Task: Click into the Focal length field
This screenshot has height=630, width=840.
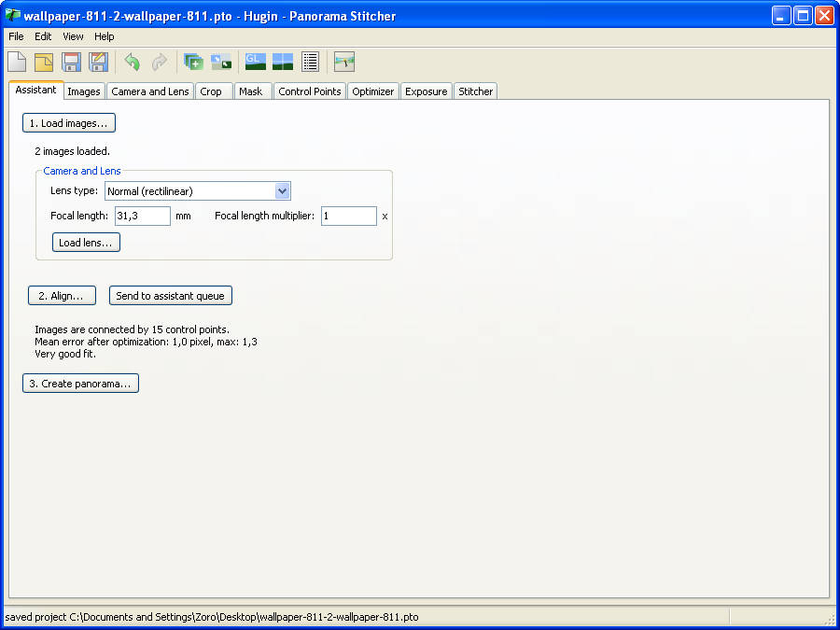Action: coord(143,216)
